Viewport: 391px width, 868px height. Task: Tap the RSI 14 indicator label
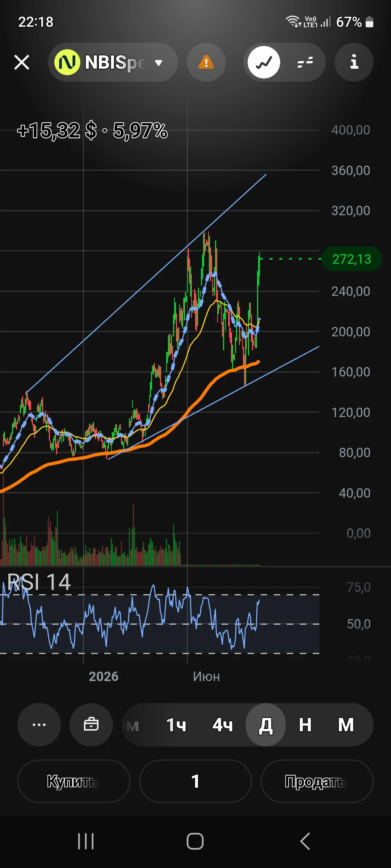[39, 582]
